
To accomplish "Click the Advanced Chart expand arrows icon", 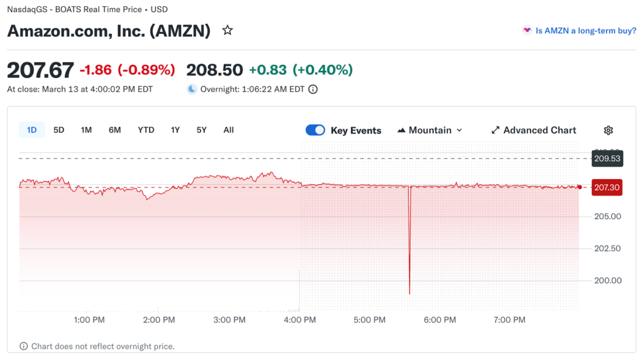I will (x=496, y=130).
